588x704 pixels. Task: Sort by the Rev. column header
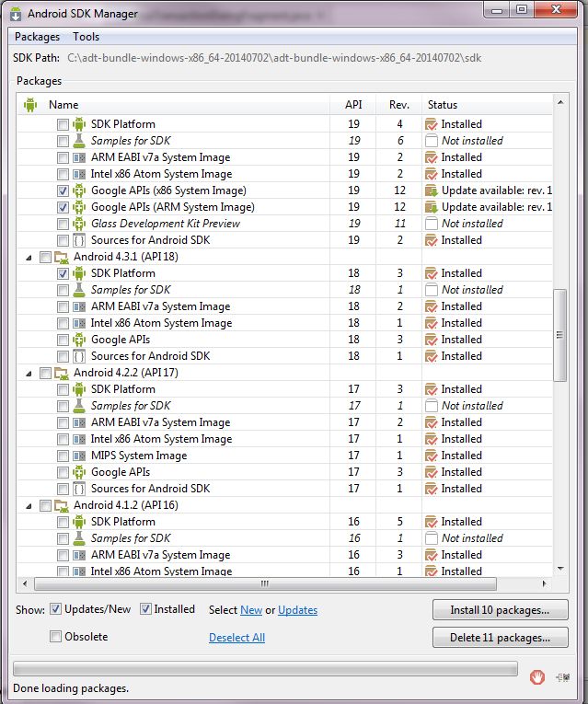pyautogui.click(x=399, y=105)
